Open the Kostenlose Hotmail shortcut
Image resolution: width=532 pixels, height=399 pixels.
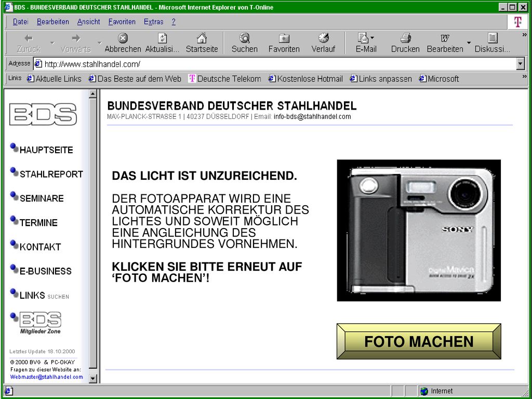click(x=305, y=79)
